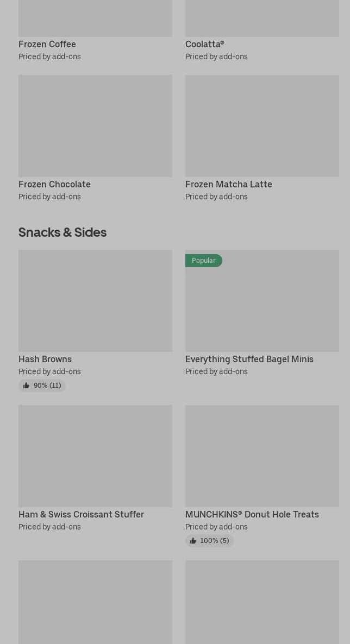
Task: Click the Ham & Swiss Croissant Stuffer name
Action: tap(81, 514)
